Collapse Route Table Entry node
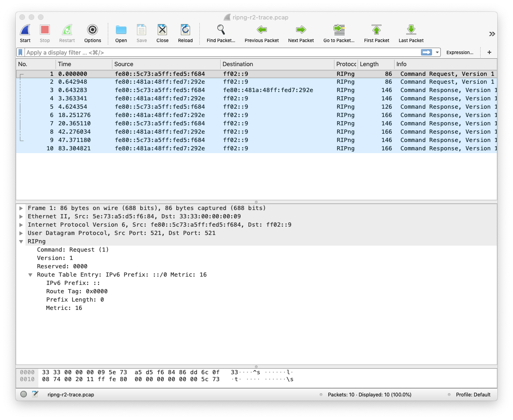The height and width of the screenshot is (420, 513). (x=31, y=275)
